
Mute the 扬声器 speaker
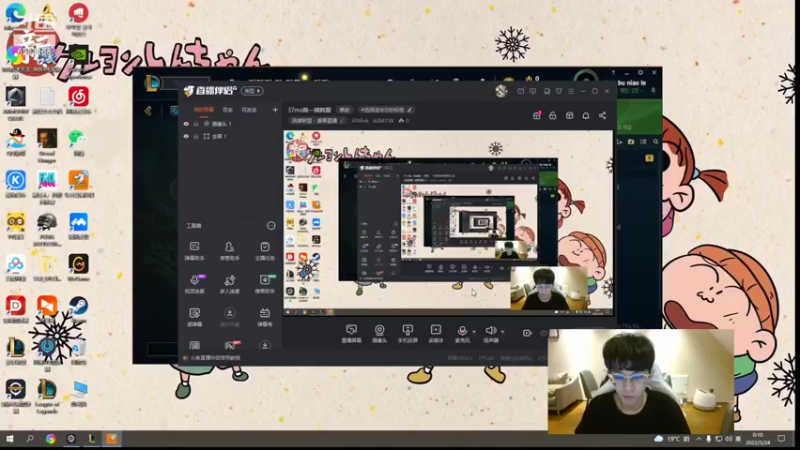click(490, 333)
